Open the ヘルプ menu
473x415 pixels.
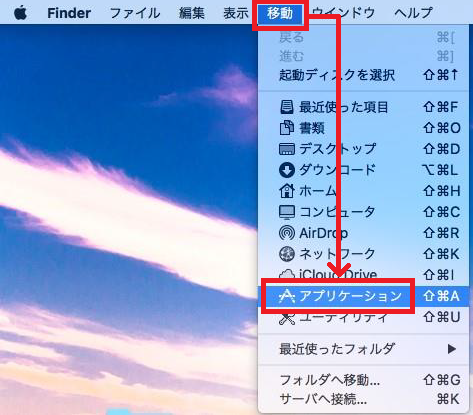413,13
